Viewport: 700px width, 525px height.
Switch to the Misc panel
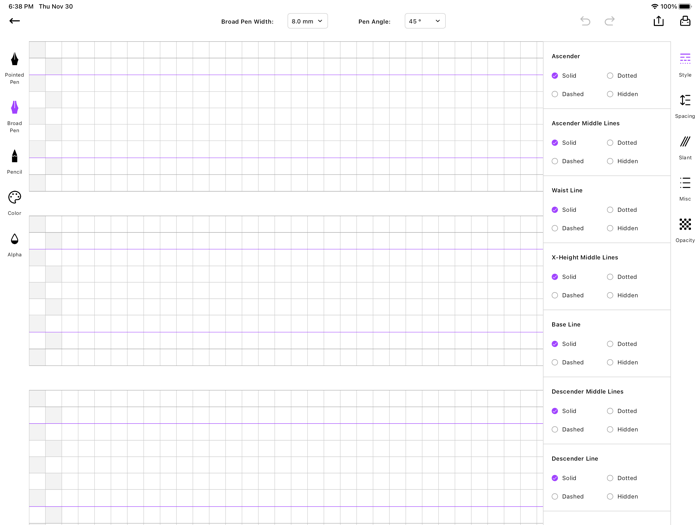pyautogui.click(x=685, y=189)
